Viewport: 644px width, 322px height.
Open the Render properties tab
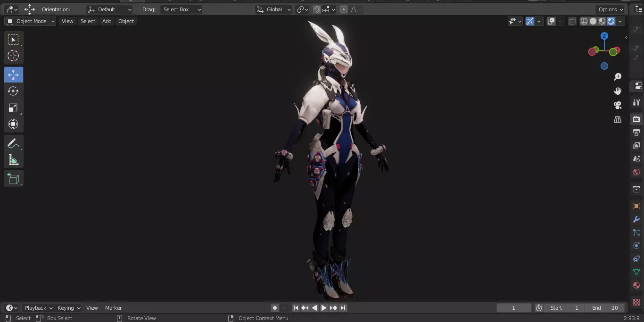pos(636,119)
